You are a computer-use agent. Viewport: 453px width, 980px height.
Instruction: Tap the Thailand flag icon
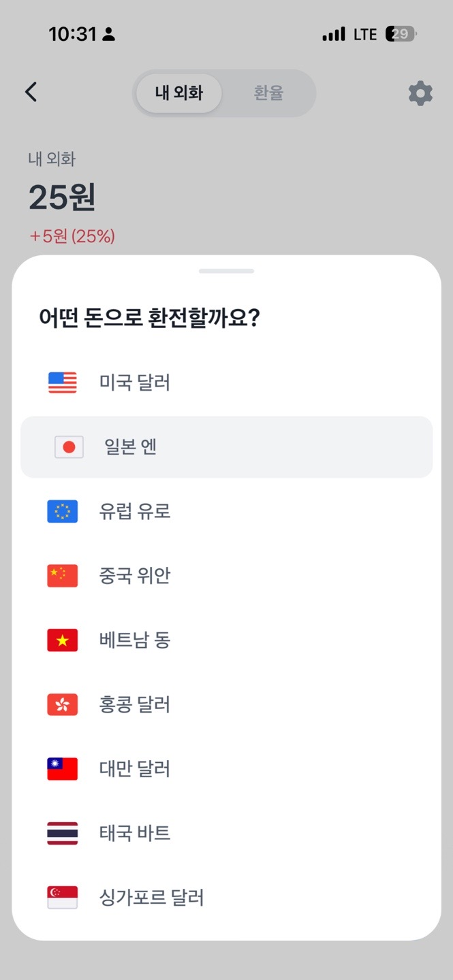click(63, 833)
